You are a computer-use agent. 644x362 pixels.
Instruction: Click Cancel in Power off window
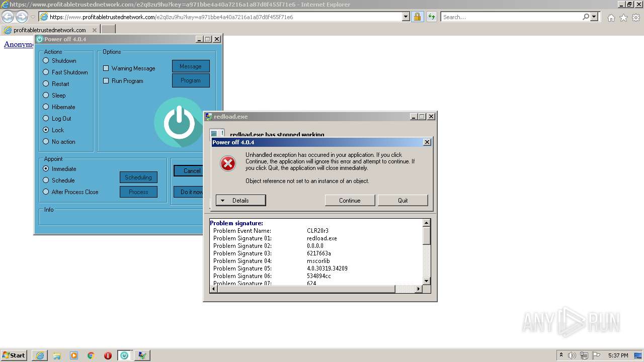point(189,171)
